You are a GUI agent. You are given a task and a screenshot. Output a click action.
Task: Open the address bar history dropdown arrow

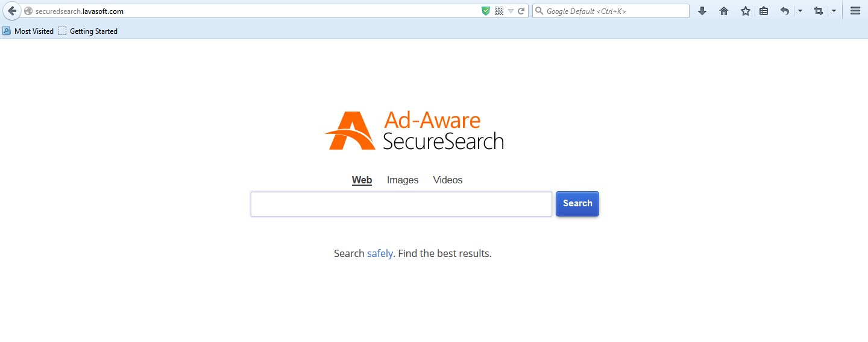(511, 11)
